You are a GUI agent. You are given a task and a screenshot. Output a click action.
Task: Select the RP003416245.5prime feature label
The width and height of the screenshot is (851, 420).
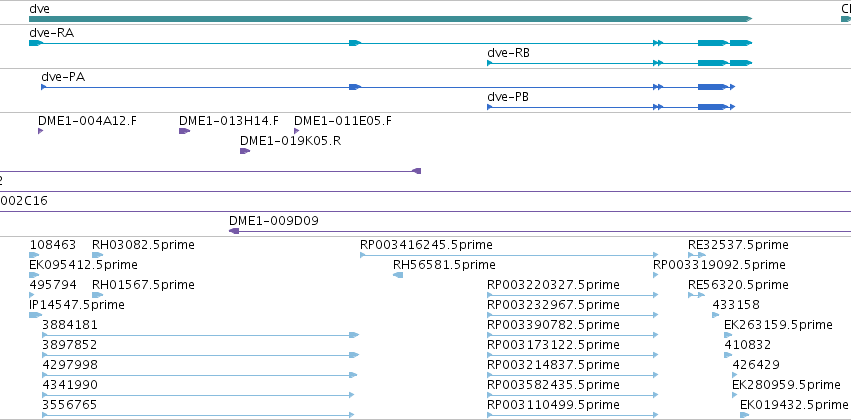pos(426,245)
